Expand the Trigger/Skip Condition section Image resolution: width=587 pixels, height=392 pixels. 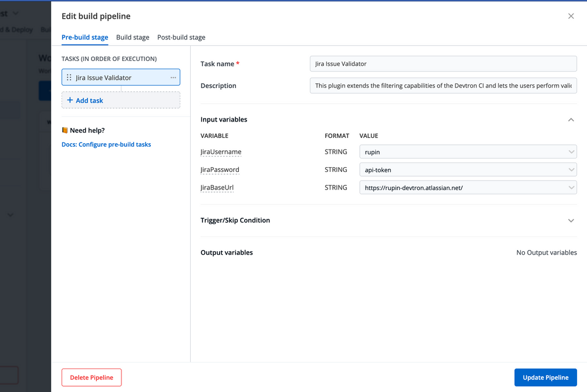571,220
